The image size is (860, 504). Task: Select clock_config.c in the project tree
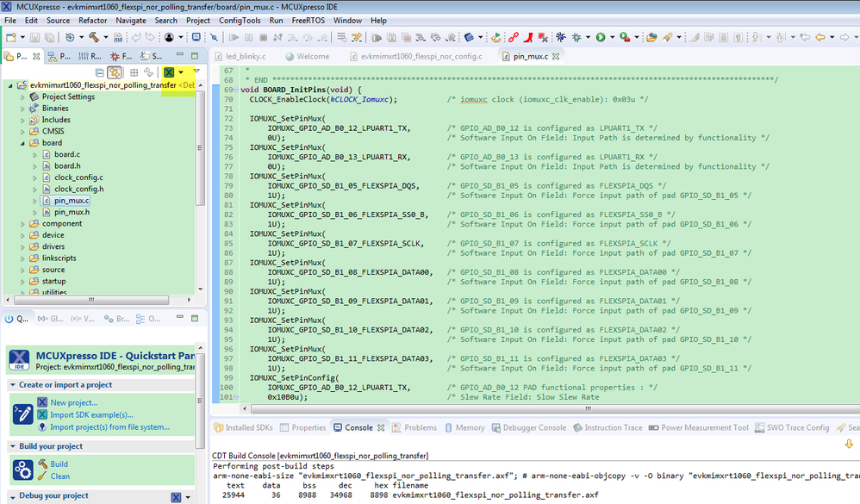(x=77, y=177)
